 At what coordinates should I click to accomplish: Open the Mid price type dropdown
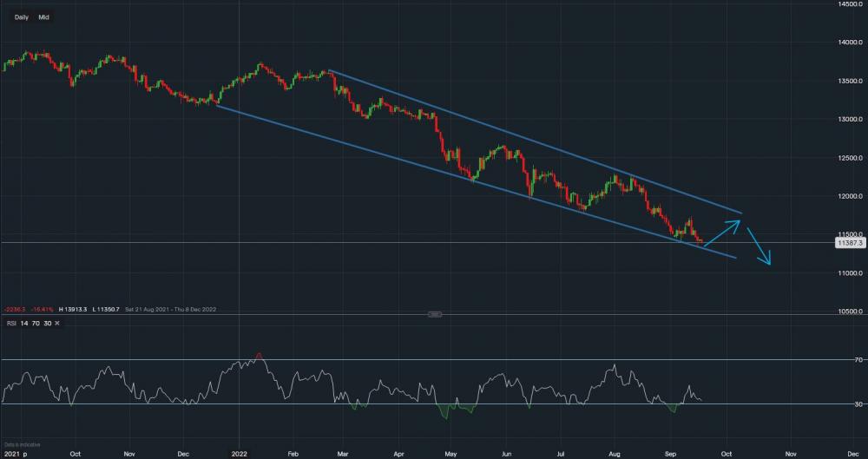tap(43, 17)
